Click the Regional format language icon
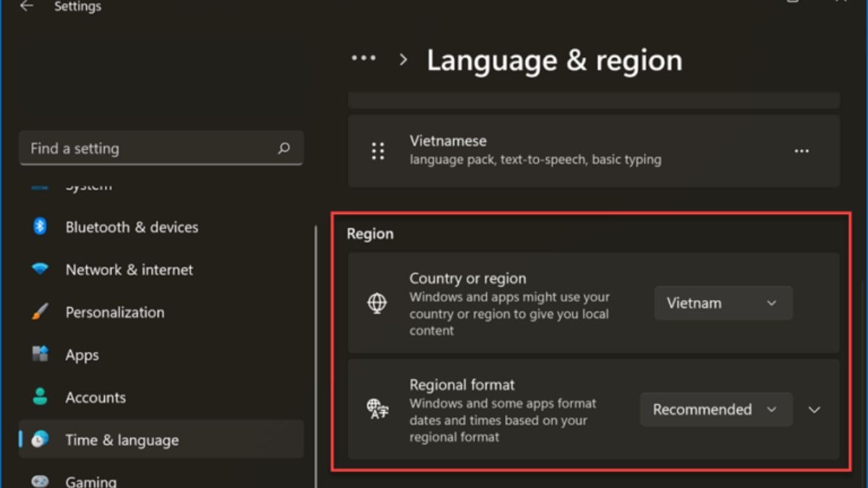Screen dimensions: 868x488 [x=377, y=409]
